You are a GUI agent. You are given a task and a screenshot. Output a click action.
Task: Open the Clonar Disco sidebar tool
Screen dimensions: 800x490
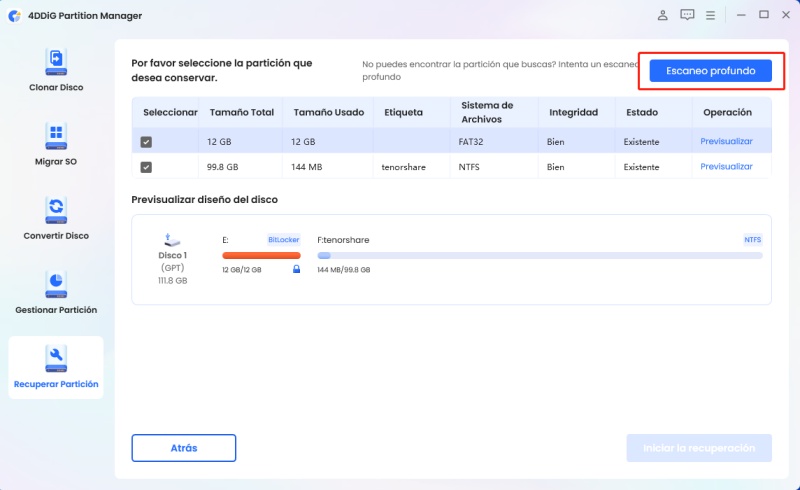pyautogui.click(x=56, y=62)
